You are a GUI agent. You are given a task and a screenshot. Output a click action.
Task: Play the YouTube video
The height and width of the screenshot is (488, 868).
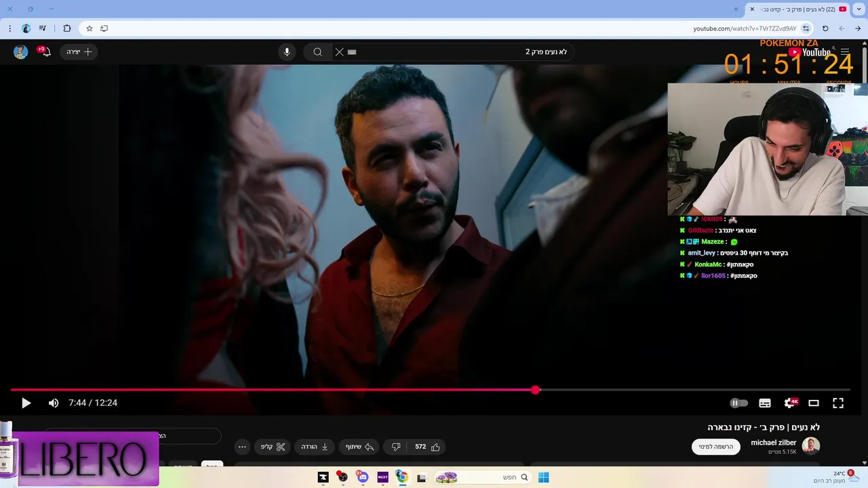(26, 403)
